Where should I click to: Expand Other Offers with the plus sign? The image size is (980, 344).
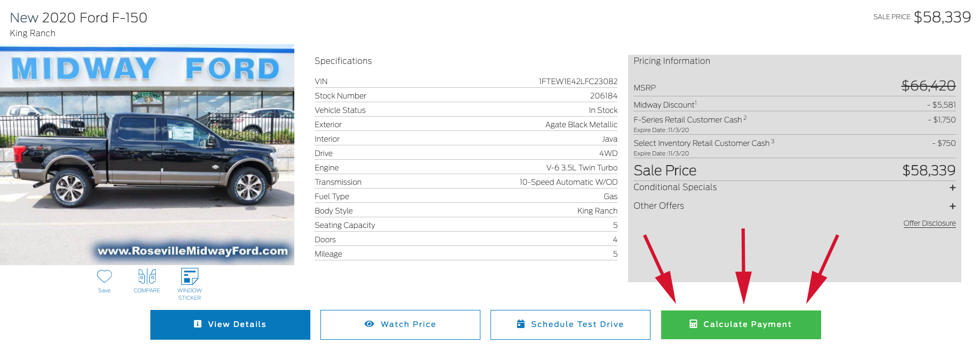(952, 206)
